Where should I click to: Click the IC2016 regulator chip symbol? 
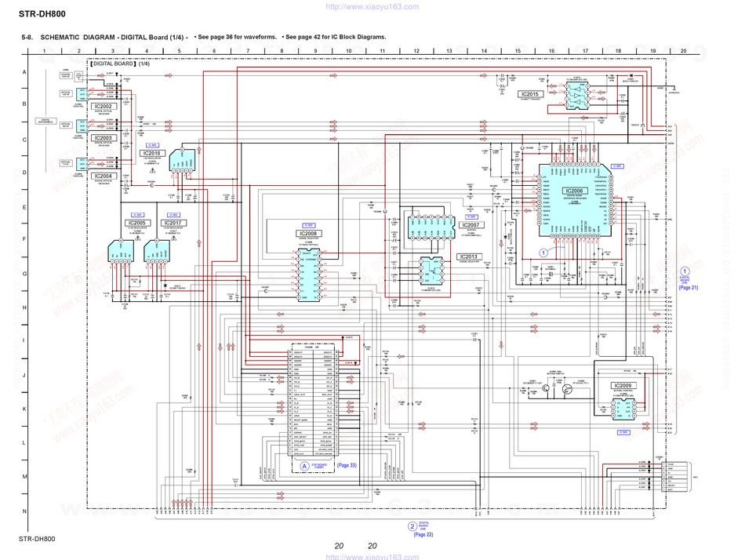(182, 160)
